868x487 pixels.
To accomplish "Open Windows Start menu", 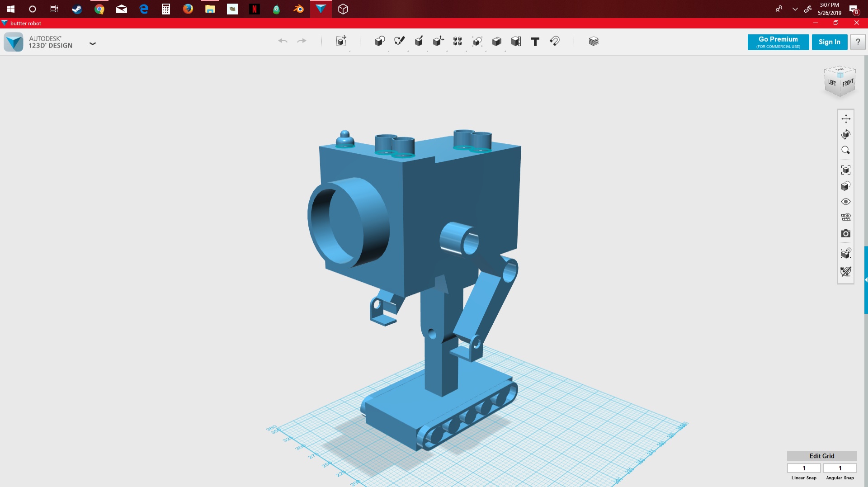I will (11, 9).
